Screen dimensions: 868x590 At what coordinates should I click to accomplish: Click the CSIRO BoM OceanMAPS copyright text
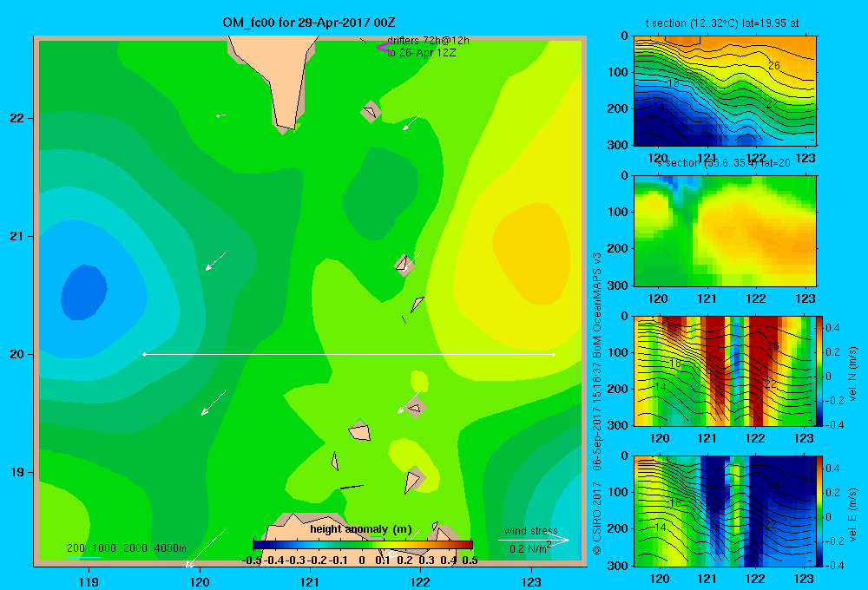[597, 403]
